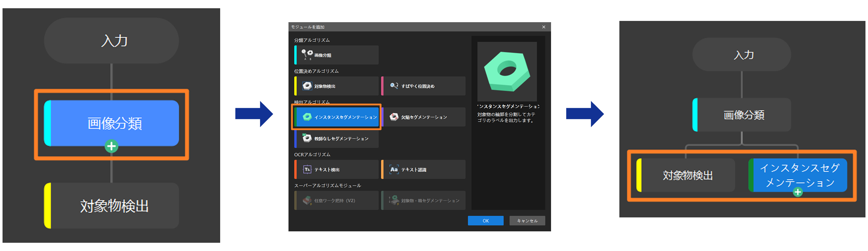Click plus icon under インスタンスセグメンテーション node
This screenshot has width=868, height=251.
click(797, 192)
